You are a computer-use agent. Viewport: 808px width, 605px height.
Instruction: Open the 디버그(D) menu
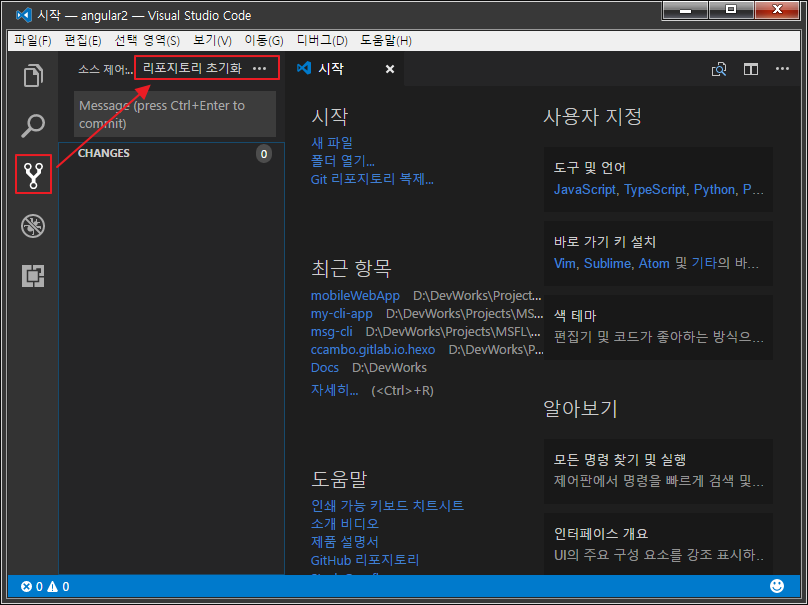322,41
